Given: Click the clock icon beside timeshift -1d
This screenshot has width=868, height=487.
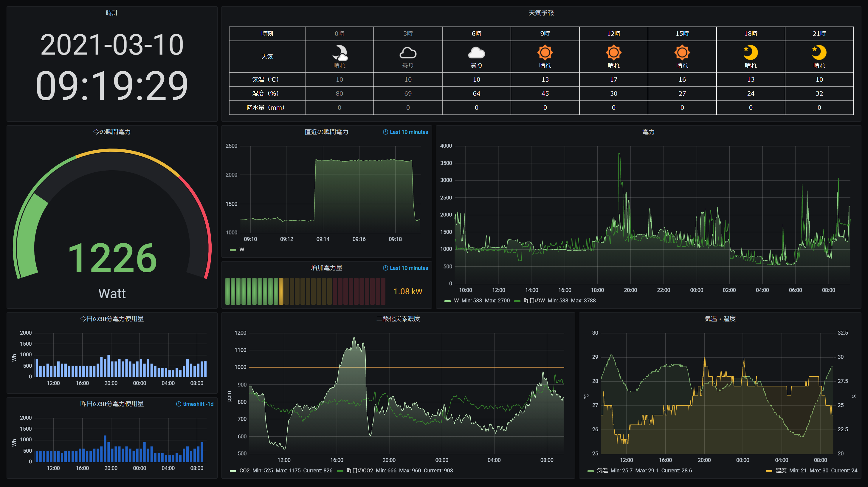Looking at the screenshot, I should [x=179, y=403].
